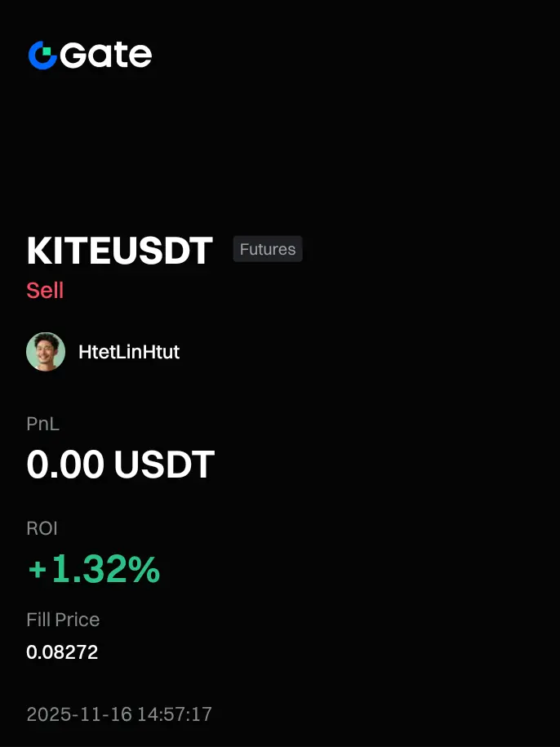Image resolution: width=560 pixels, height=747 pixels.
Task: Click the 2025-11-16 date in the timestamp
Action: point(79,714)
